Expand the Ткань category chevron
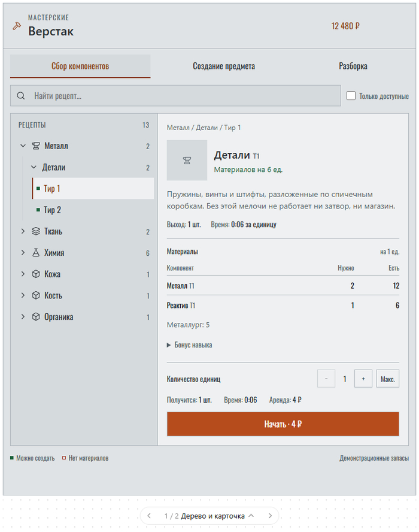The height and width of the screenshot is (532, 419). (23, 231)
